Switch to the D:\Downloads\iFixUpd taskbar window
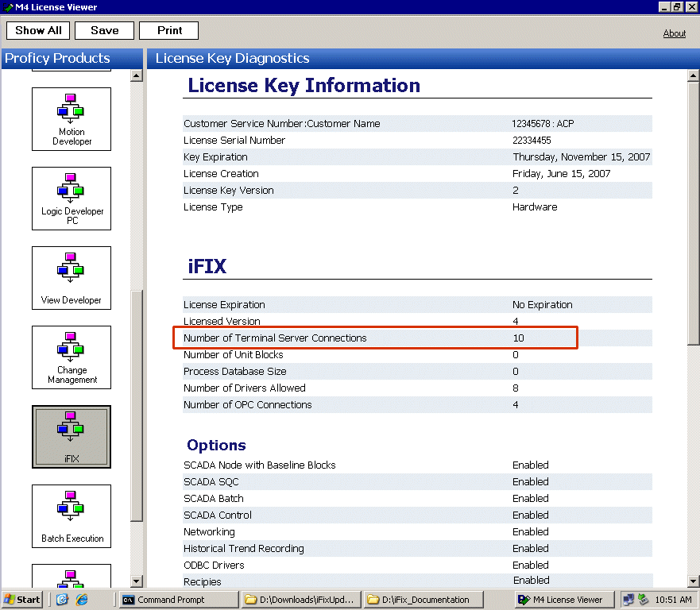The width and height of the screenshot is (700, 610). click(302, 600)
